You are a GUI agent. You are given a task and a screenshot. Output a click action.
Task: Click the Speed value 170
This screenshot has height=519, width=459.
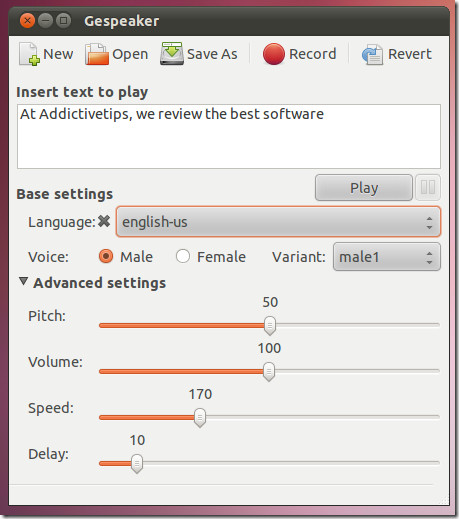pyautogui.click(x=200, y=394)
